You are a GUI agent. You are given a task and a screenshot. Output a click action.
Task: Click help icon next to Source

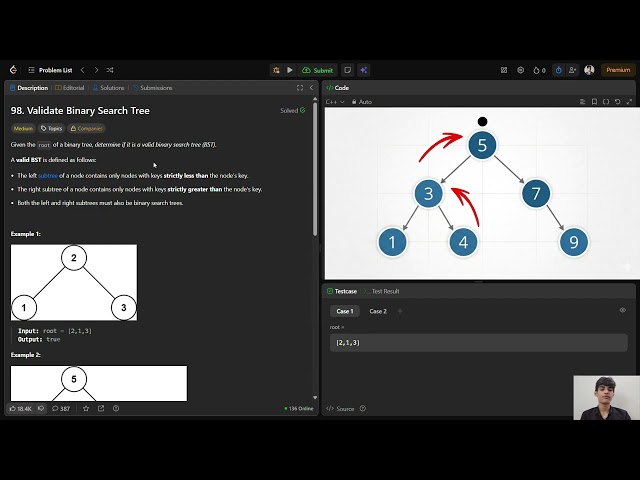click(363, 409)
